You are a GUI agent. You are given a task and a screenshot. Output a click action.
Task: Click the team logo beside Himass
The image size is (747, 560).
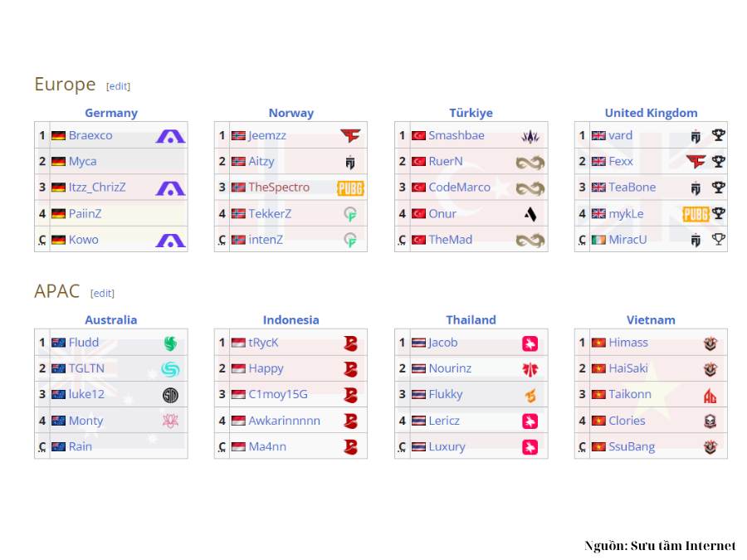pos(710,343)
